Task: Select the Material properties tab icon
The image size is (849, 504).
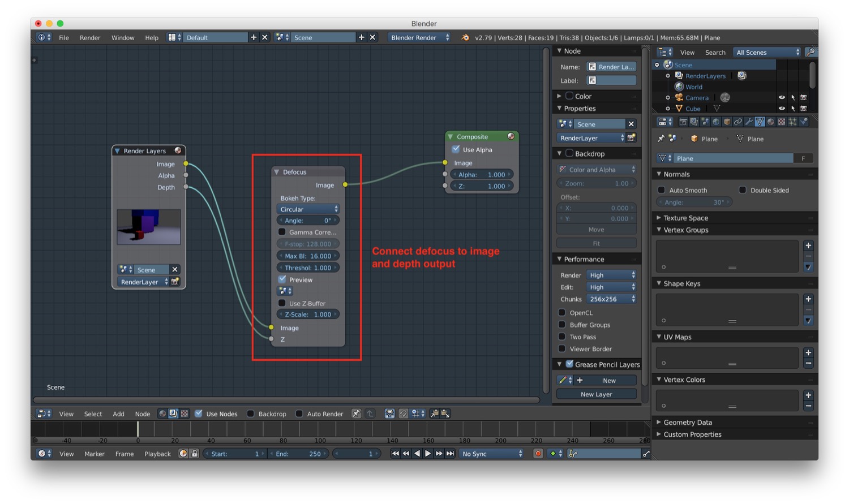Action: pyautogui.click(x=771, y=122)
